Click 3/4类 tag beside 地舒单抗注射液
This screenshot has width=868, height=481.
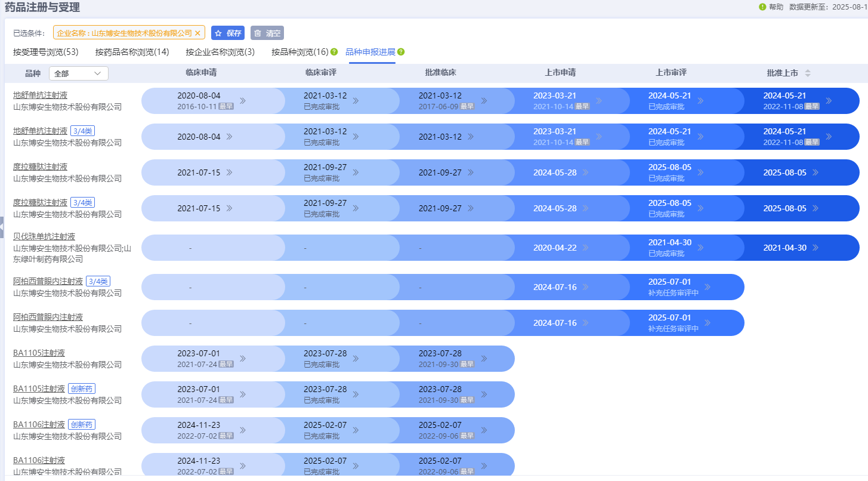tap(83, 131)
